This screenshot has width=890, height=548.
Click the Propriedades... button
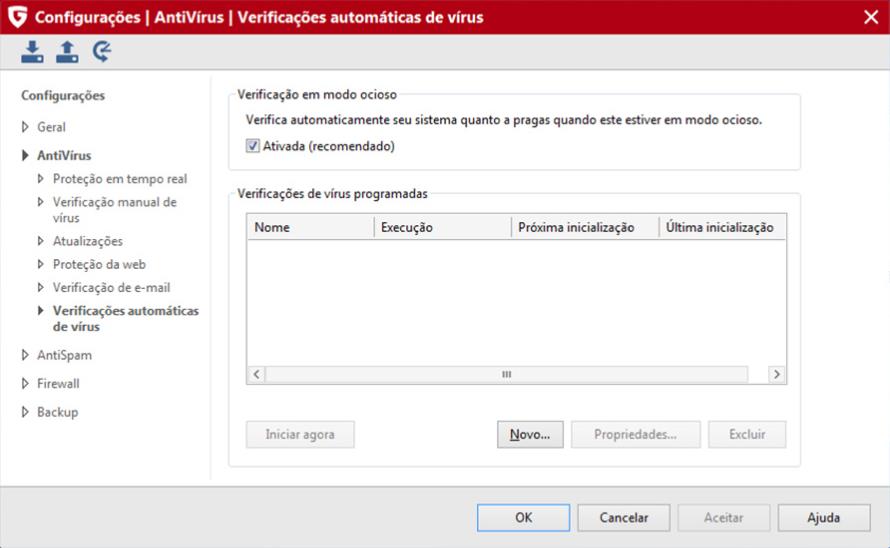click(x=636, y=434)
